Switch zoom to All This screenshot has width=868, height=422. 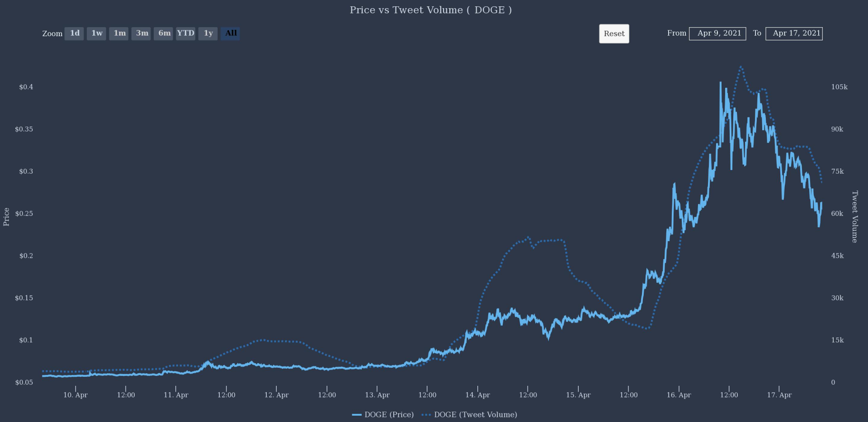click(x=230, y=33)
